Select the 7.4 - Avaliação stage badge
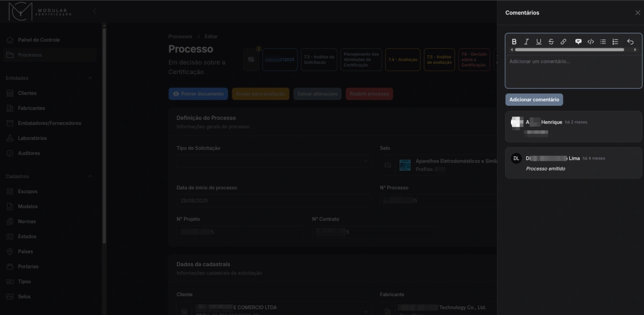This screenshot has height=315, width=644. [x=402, y=60]
